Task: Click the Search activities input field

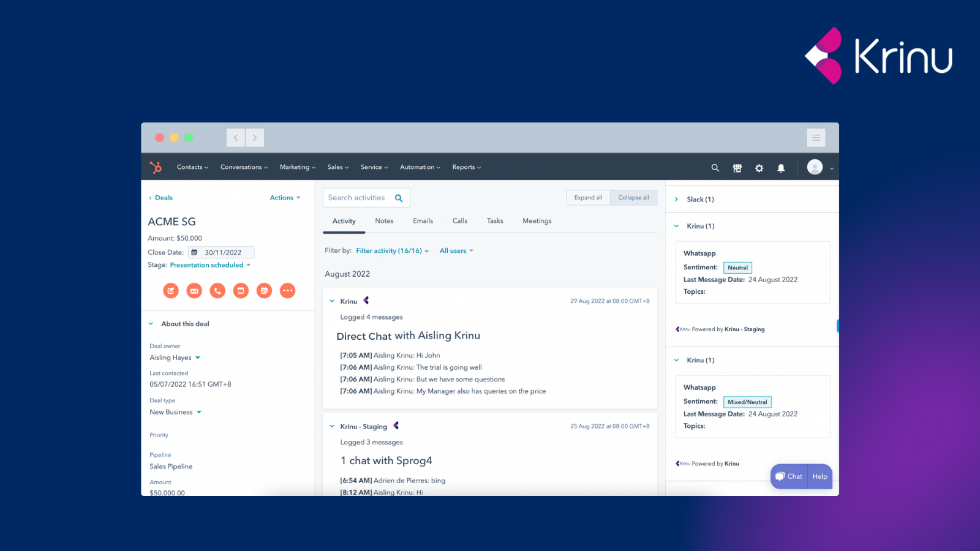Action: click(358, 198)
